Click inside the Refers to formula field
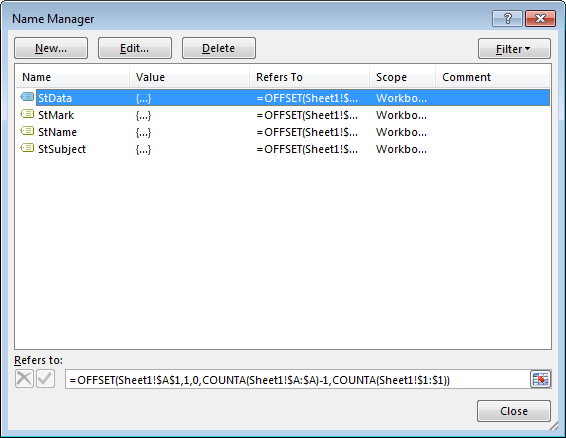The image size is (566, 438). click(297, 380)
